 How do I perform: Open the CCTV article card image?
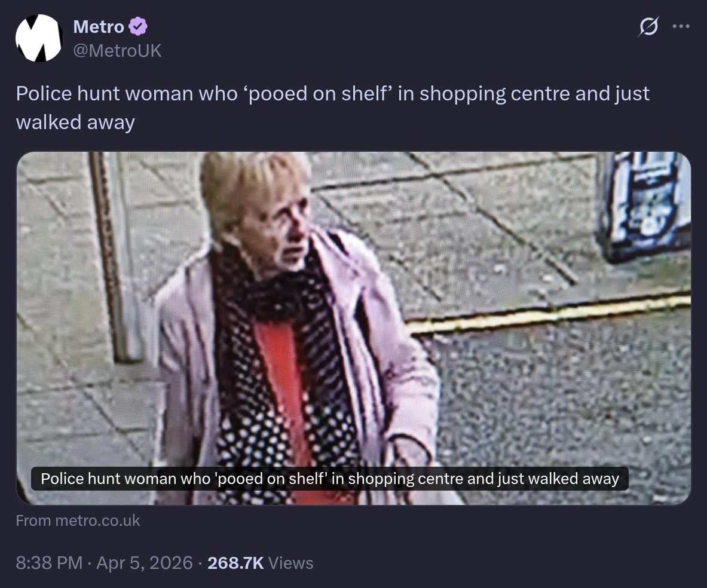[354, 328]
